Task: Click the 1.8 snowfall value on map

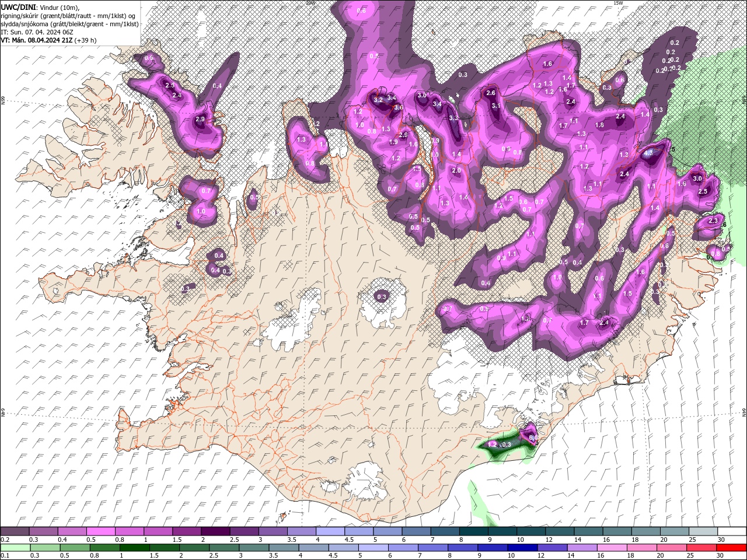Action: (599, 125)
